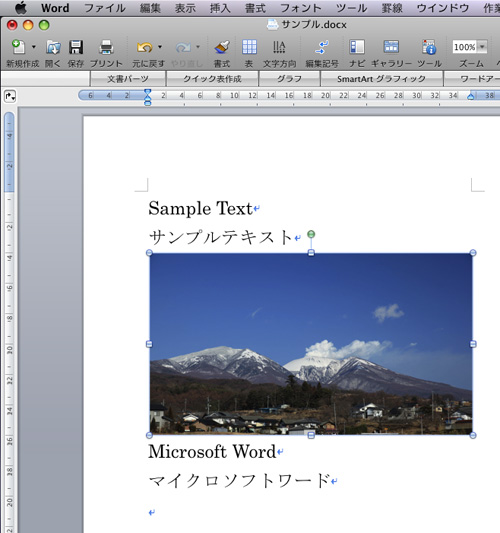Open the Gallery (ギャラリー) icon

391,47
